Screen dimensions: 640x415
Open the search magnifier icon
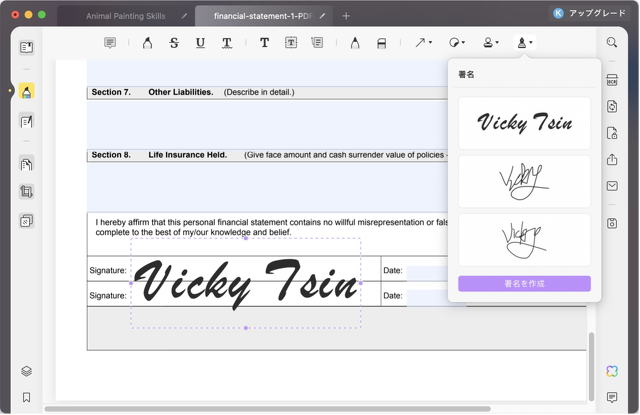pyautogui.click(x=612, y=43)
